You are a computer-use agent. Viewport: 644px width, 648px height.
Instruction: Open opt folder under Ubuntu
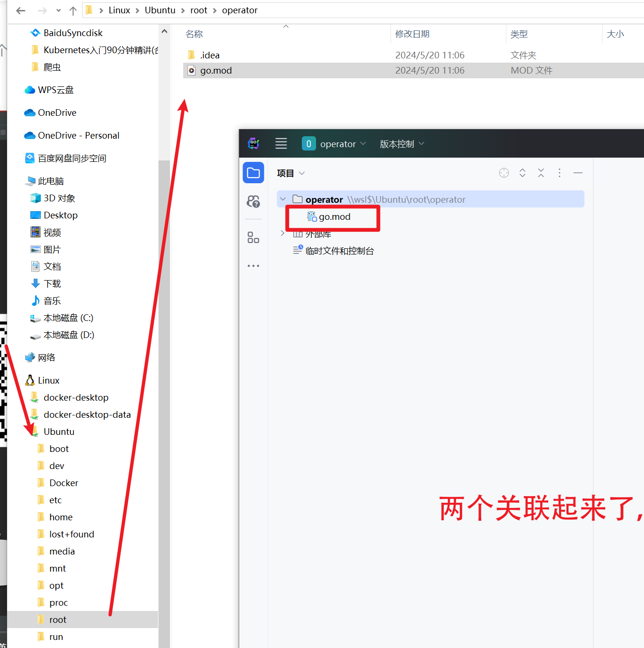pyautogui.click(x=50, y=585)
